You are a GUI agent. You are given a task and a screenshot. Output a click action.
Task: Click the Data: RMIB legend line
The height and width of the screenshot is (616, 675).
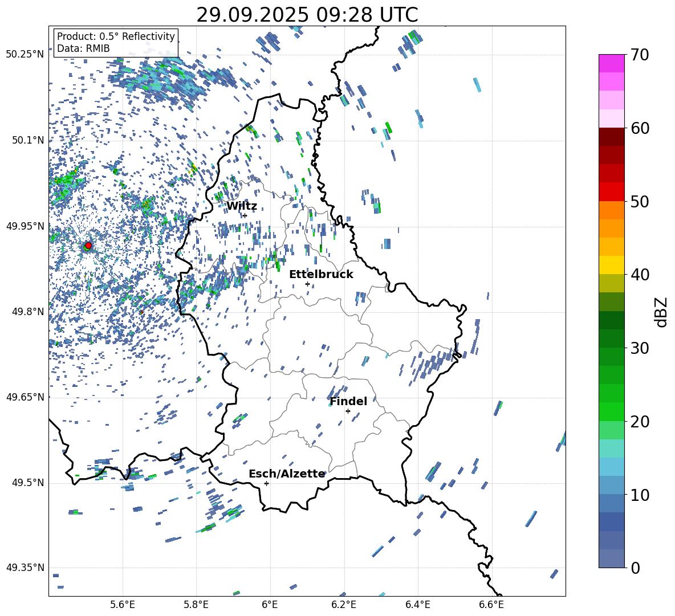83,48
